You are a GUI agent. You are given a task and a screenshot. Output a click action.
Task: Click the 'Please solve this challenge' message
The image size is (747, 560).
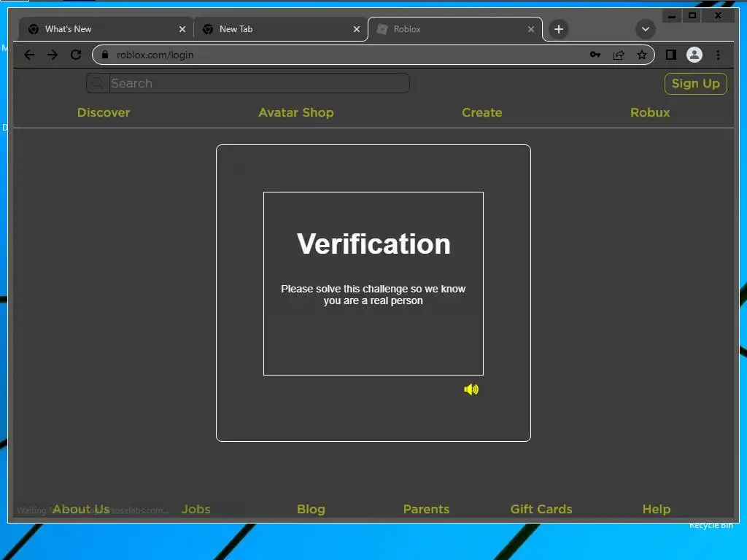point(373,295)
